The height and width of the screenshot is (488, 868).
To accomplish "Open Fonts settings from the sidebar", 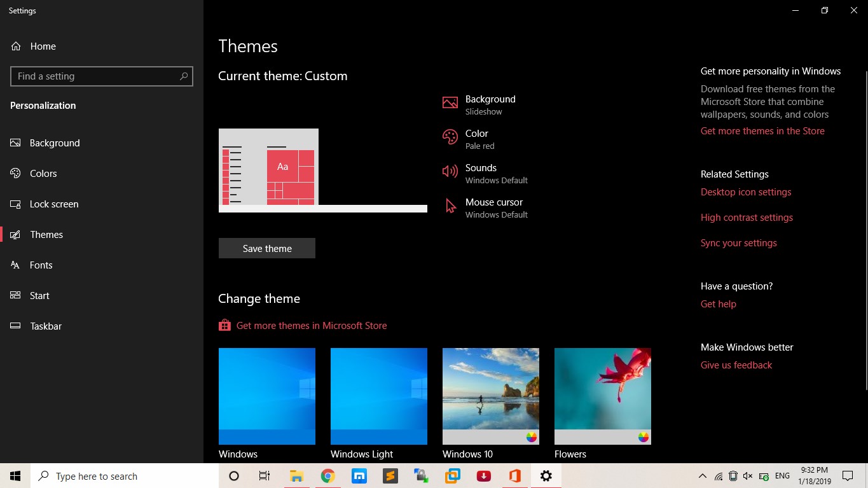I will pyautogui.click(x=41, y=265).
